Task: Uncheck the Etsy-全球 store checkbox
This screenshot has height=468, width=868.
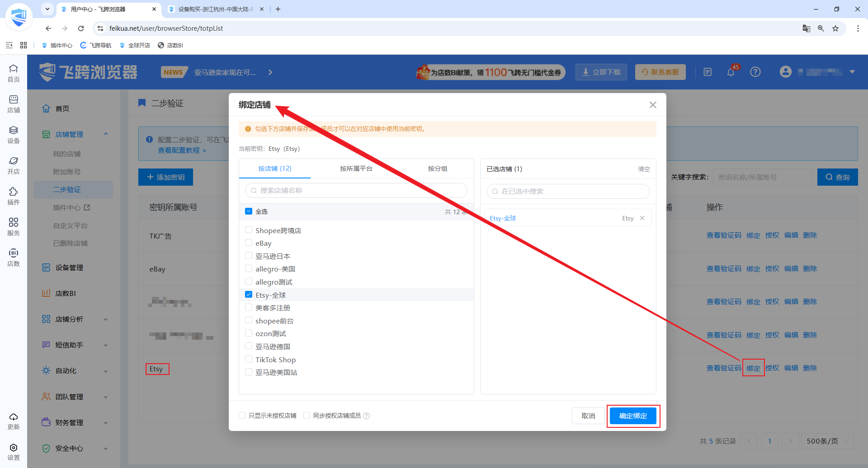Action: pyautogui.click(x=249, y=295)
